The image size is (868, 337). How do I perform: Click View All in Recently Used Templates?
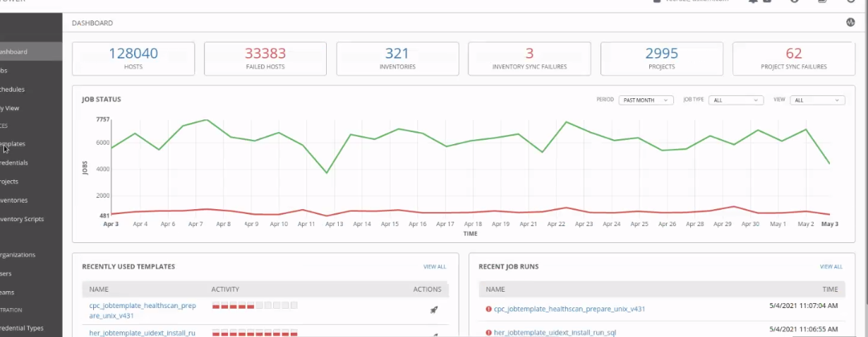pos(435,267)
